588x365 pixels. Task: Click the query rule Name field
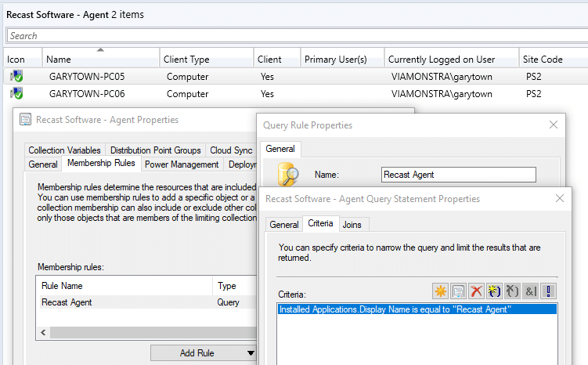tap(458, 175)
